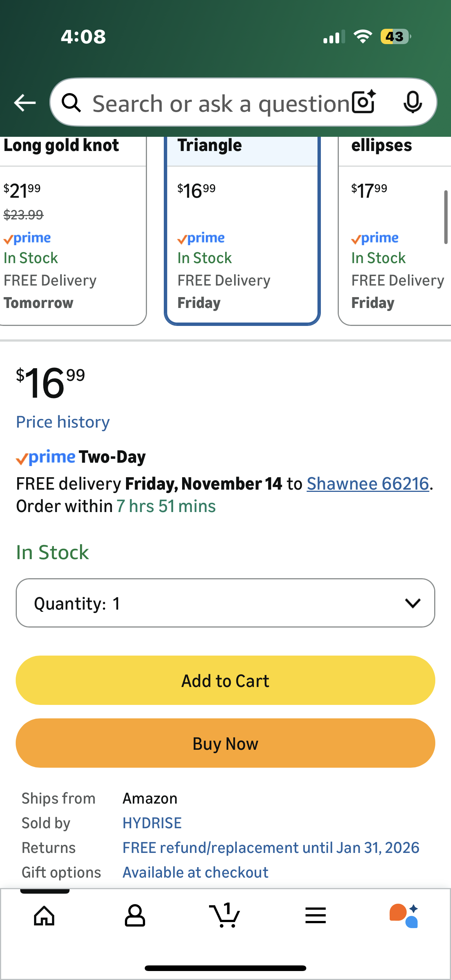Open the hamburger menu icon

(x=316, y=915)
